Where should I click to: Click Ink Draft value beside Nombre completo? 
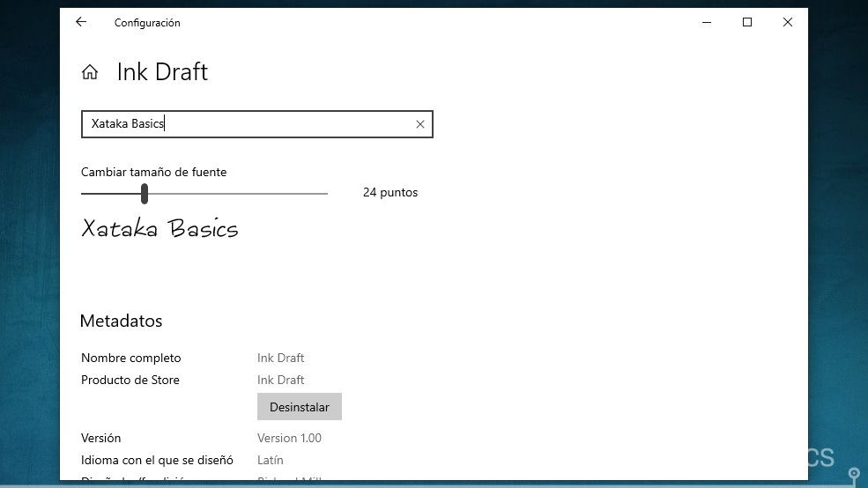coord(280,358)
